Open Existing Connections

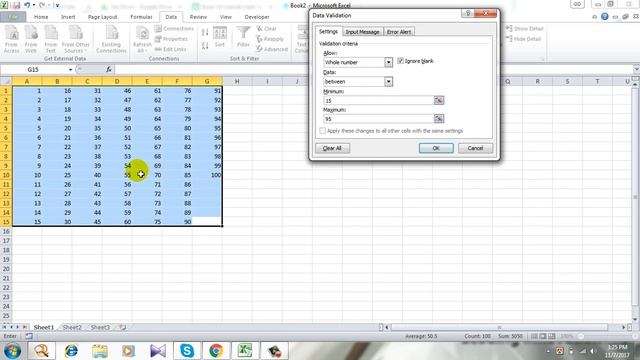111,39
